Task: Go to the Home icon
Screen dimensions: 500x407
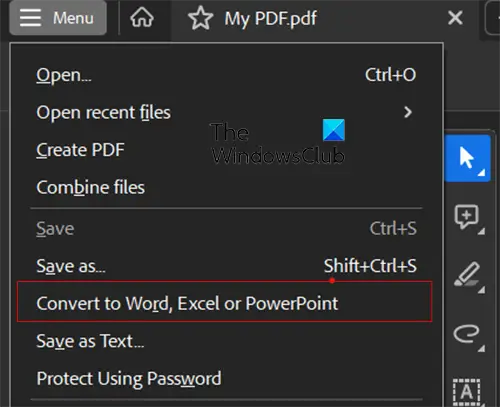Action: (142, 18)
